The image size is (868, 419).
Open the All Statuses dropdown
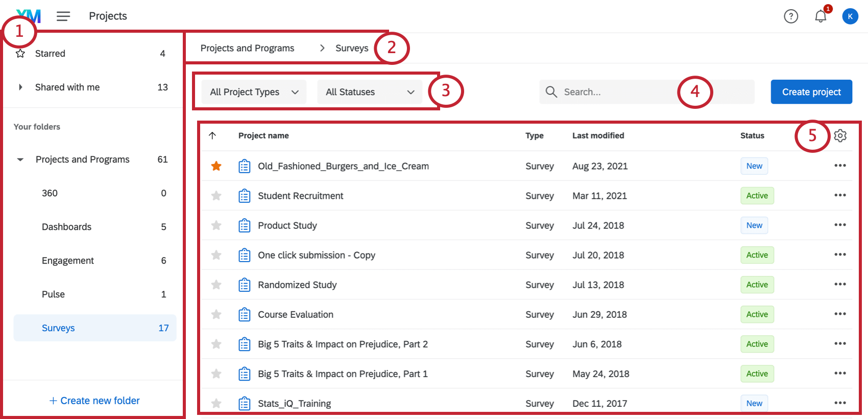click(x=370, y=92)
